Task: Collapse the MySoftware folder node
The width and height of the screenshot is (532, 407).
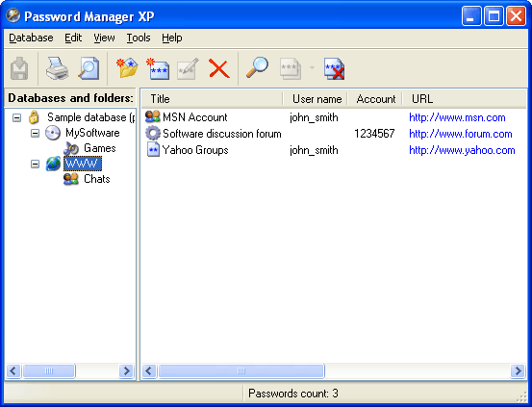Action: click(x=35, y=133)
